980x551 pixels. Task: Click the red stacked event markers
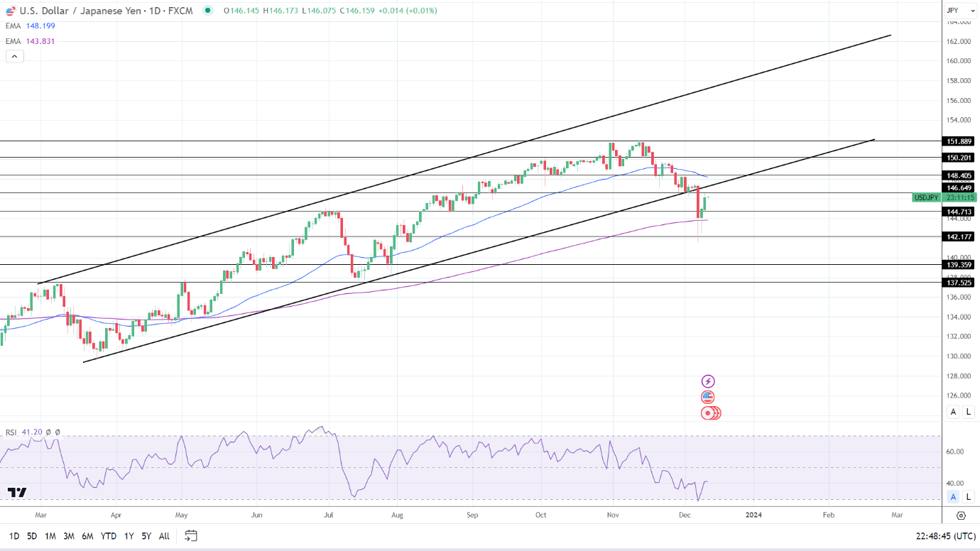[711, 413]
